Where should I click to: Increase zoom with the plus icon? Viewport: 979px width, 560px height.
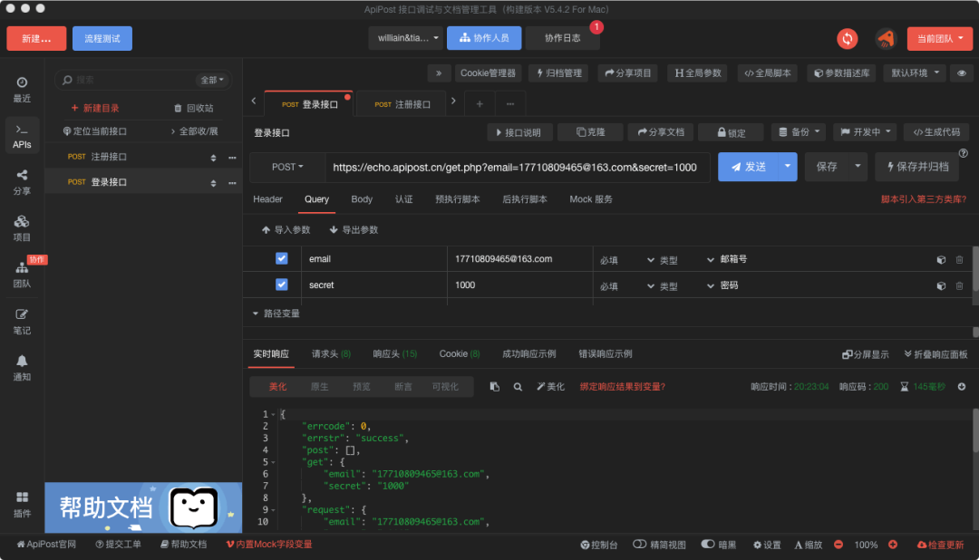coord(893,545)
